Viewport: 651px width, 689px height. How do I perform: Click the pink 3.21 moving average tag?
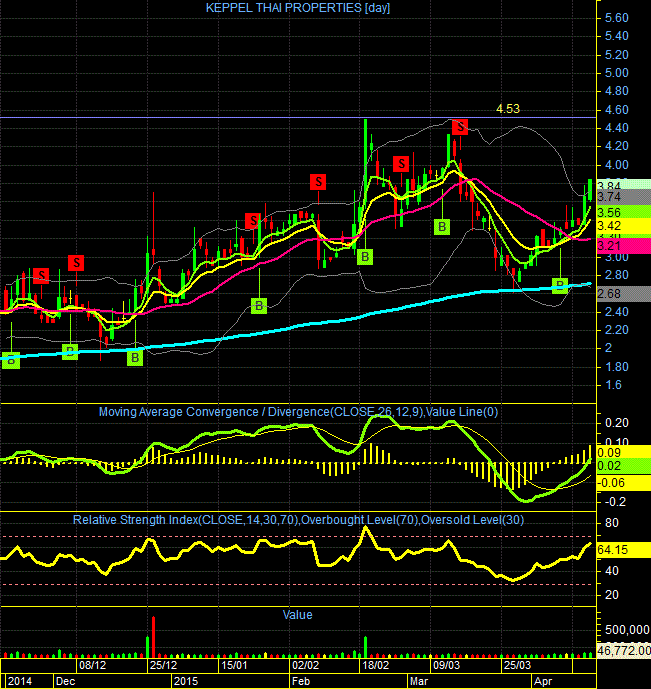click(623, 246)
